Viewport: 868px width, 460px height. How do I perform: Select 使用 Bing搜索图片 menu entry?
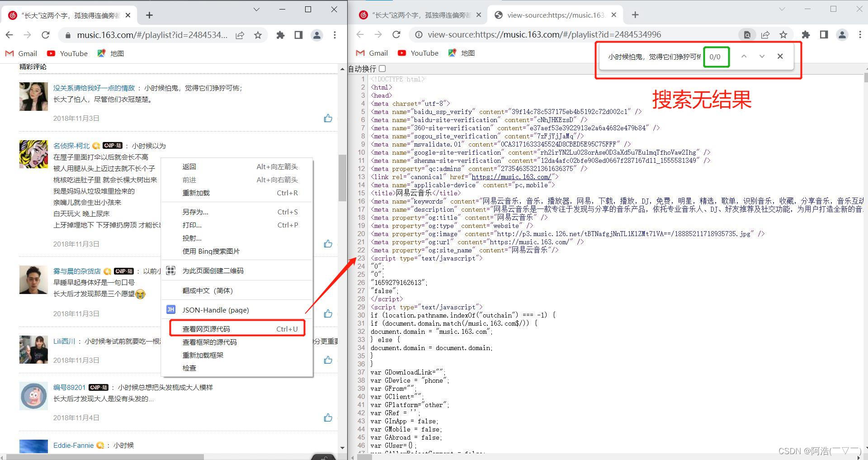237,251
